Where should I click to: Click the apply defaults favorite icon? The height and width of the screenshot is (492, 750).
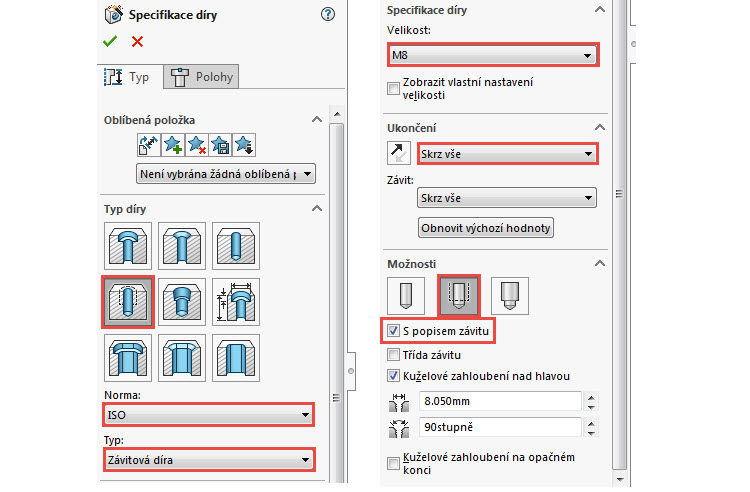pos(148,145)
